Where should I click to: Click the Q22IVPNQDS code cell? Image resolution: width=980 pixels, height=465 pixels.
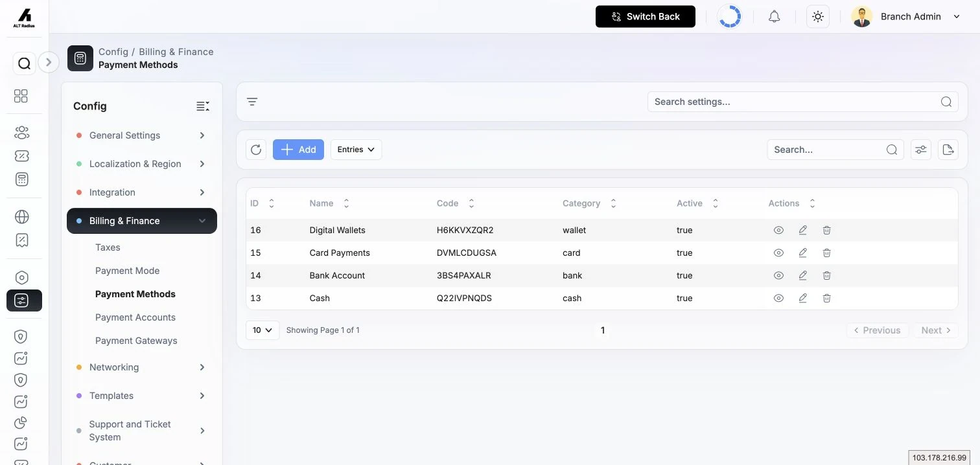click(x=465, y=298)
